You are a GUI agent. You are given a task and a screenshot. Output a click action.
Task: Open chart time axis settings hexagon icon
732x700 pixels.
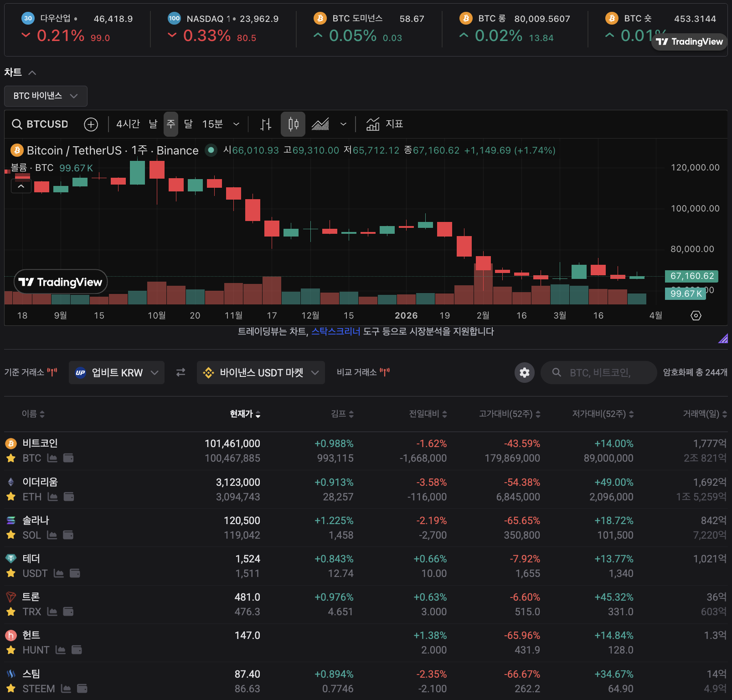coord(696,315)
